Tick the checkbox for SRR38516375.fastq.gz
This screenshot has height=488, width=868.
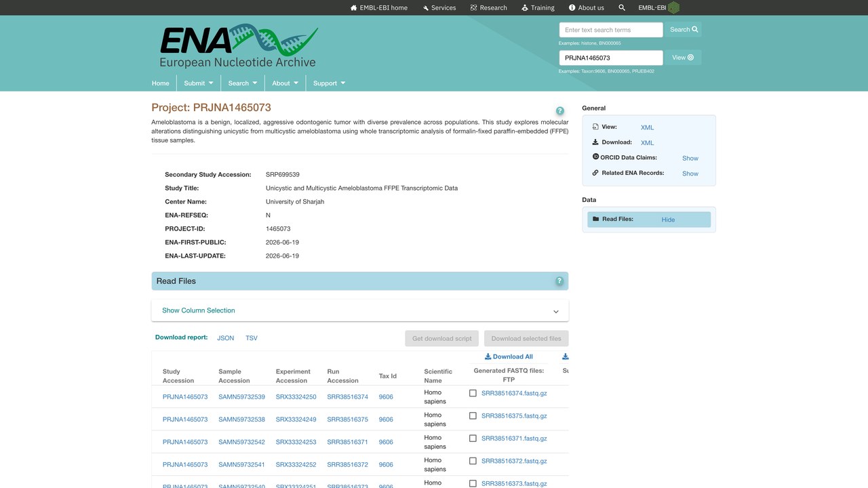point(473,416)
